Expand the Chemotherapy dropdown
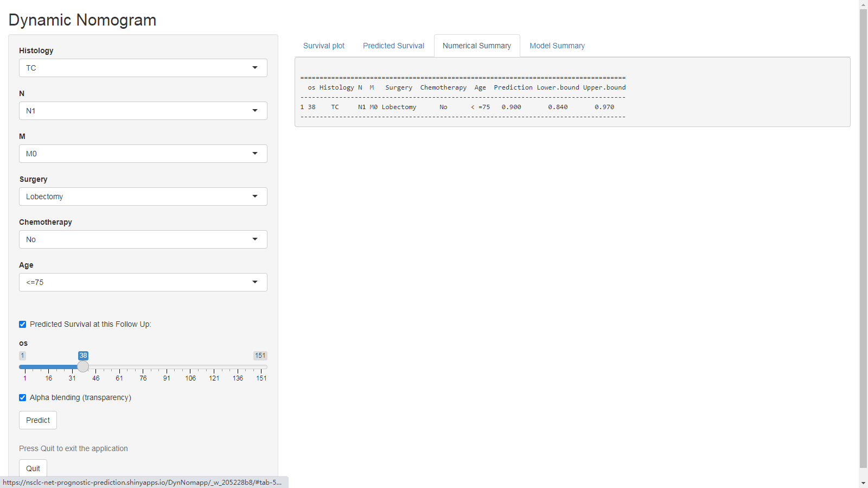 pyautogui.click(x=143, y=239)
